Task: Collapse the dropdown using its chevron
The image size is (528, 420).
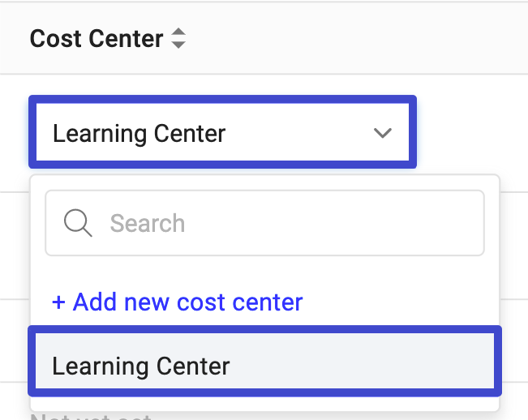Action: [383, 133]
